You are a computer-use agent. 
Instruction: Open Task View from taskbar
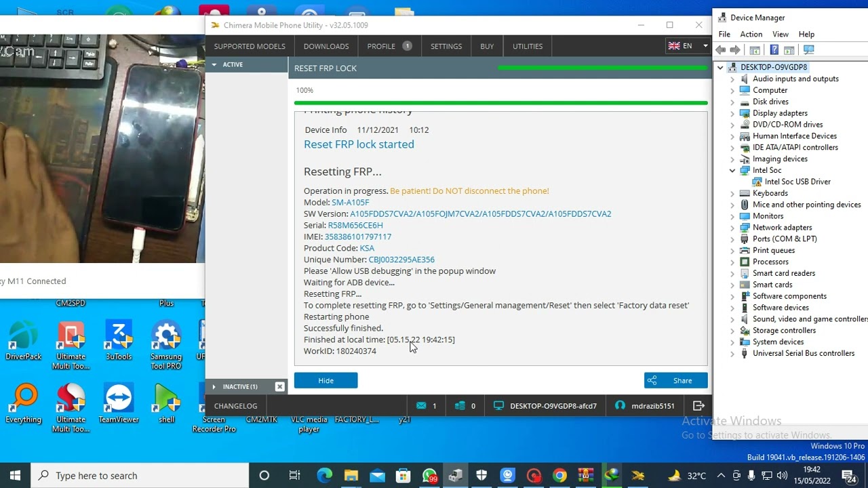point(294,475)
